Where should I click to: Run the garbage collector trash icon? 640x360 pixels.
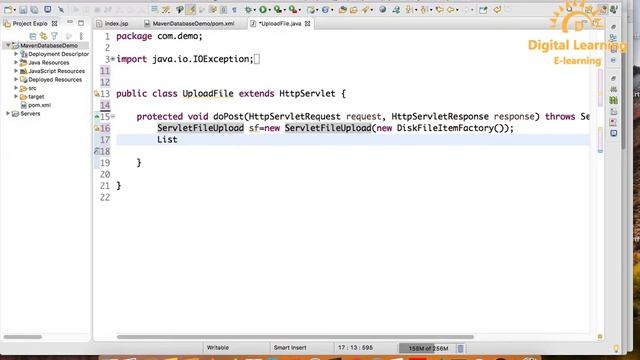pyautogui.click(x=460, y=348)
